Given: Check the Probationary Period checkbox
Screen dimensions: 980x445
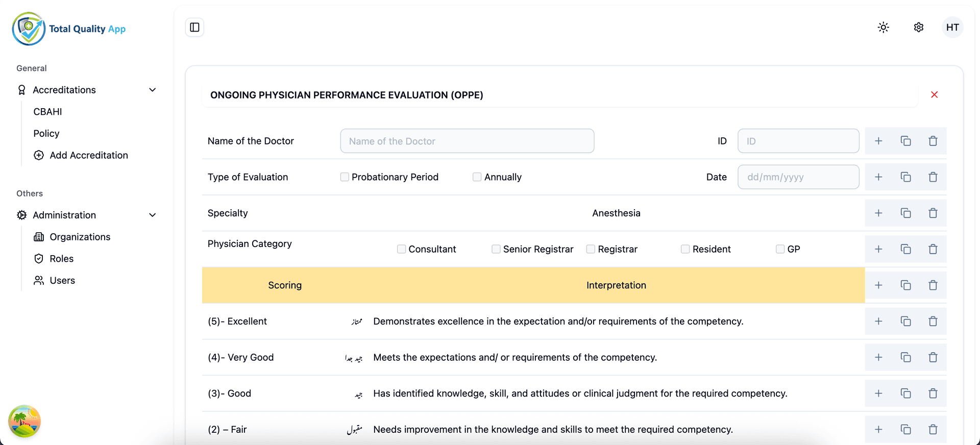Looking at the screenshot, I should coord(345,177).
